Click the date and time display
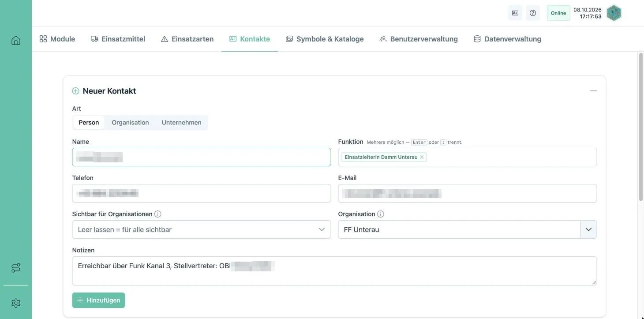The height and width of the screenshot is (319, 644). (588, 13)
